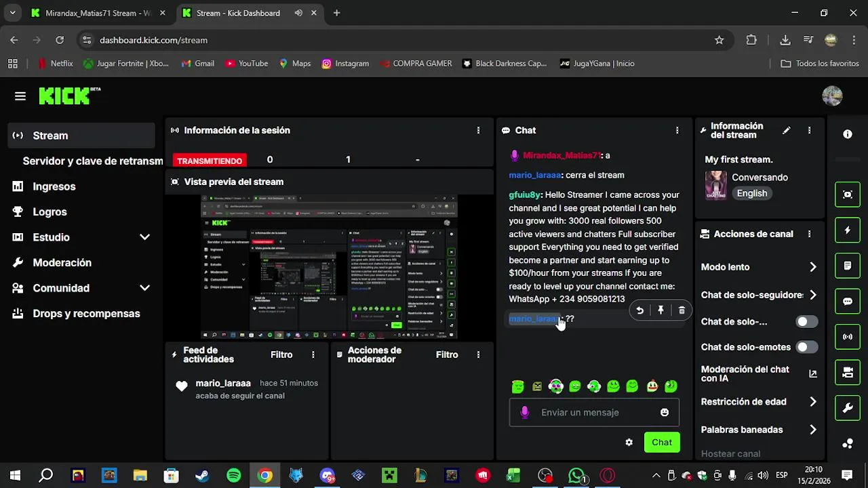Open Chat panel three-dot menu

[x=677, y=130]
